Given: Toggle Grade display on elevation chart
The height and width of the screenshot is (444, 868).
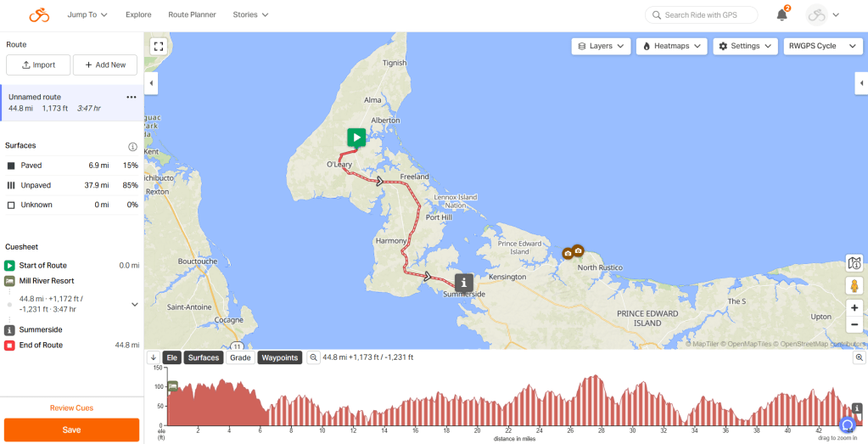Looking at the screenshot, I should 240,358.
